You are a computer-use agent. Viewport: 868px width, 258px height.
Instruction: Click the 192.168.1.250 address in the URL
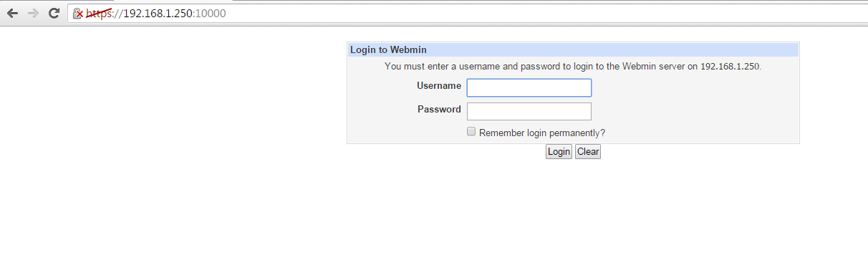coord(158,13)
